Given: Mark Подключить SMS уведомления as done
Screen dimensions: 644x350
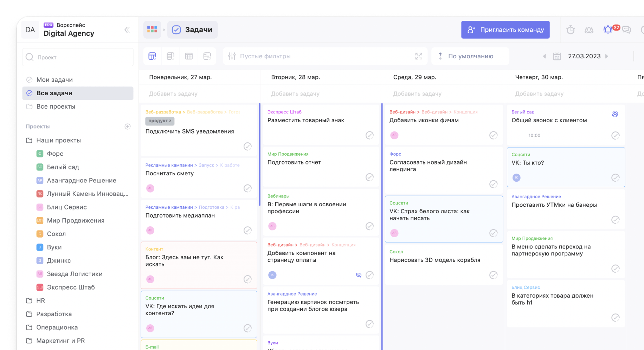Looking at the screenshot, I should tap(247, 146).
